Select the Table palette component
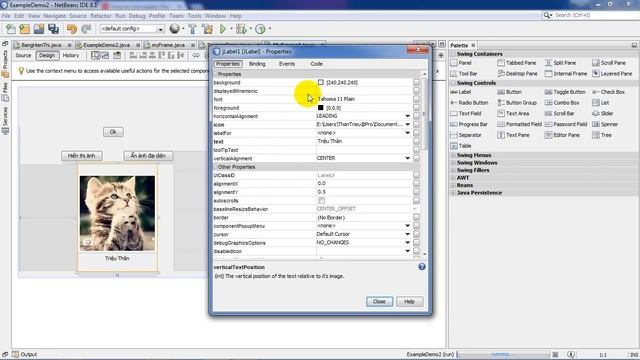This screenshot has width=640, height=360. [461, 146]
